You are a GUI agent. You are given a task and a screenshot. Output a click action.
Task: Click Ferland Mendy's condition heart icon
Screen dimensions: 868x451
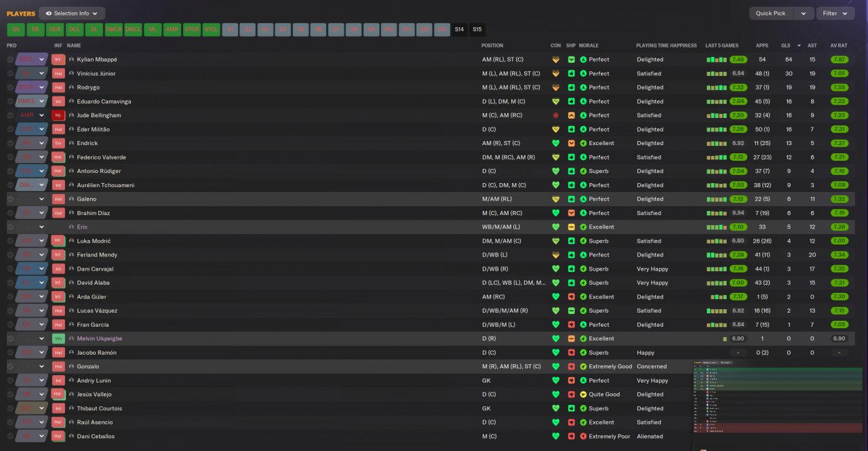[x=556, y=255]
